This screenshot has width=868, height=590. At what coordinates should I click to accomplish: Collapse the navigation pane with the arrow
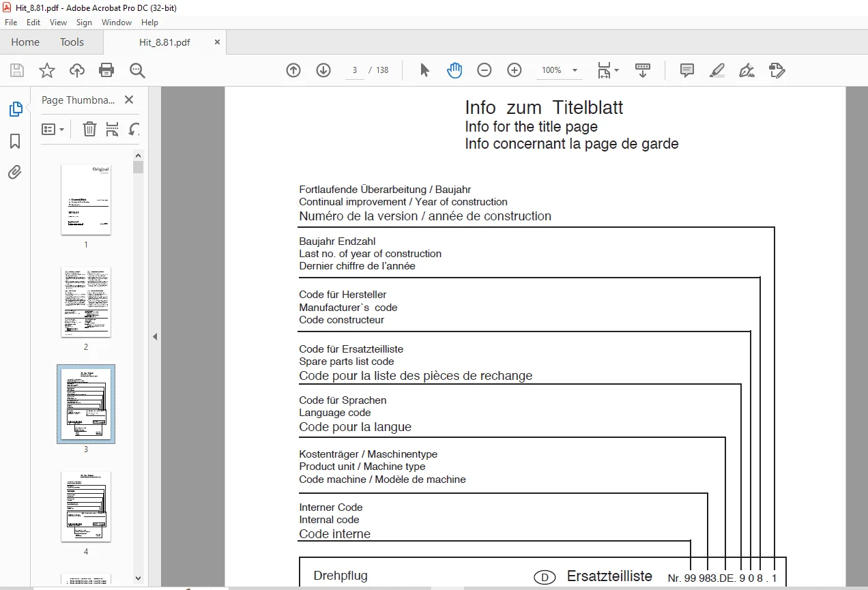[x=155, y=336]
